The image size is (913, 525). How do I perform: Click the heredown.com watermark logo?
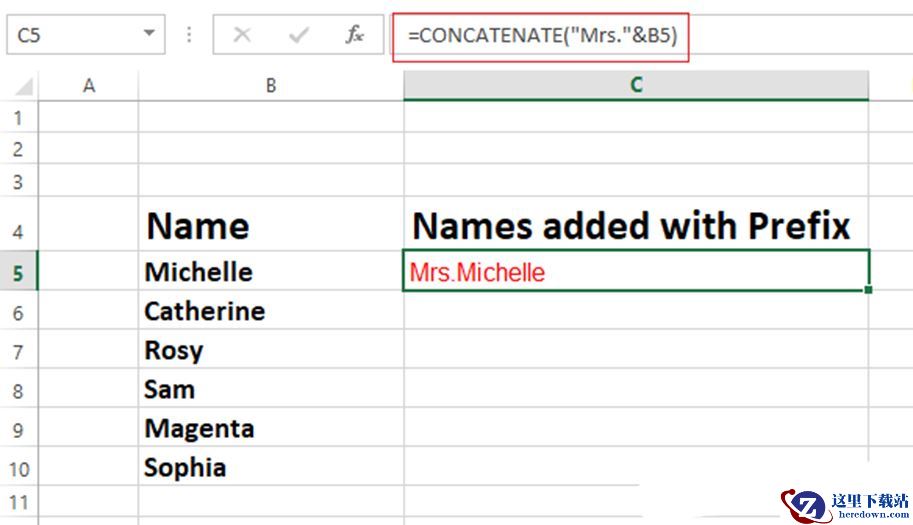[x=846, y=505]
